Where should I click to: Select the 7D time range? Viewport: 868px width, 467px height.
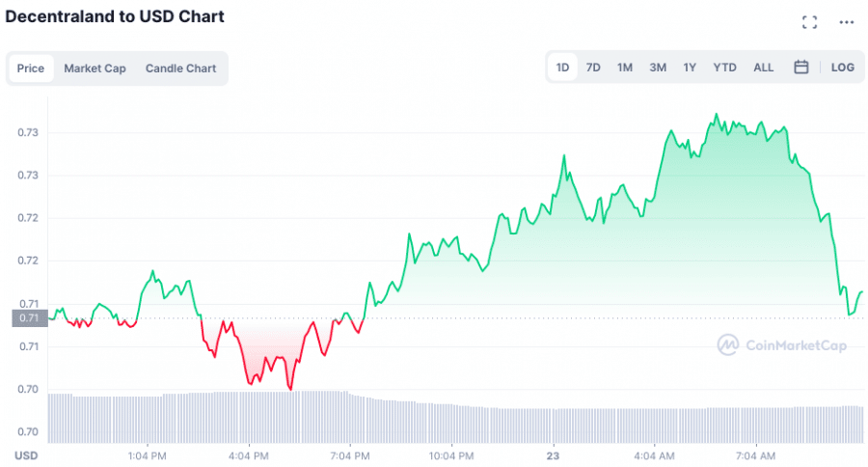point(593,68)
